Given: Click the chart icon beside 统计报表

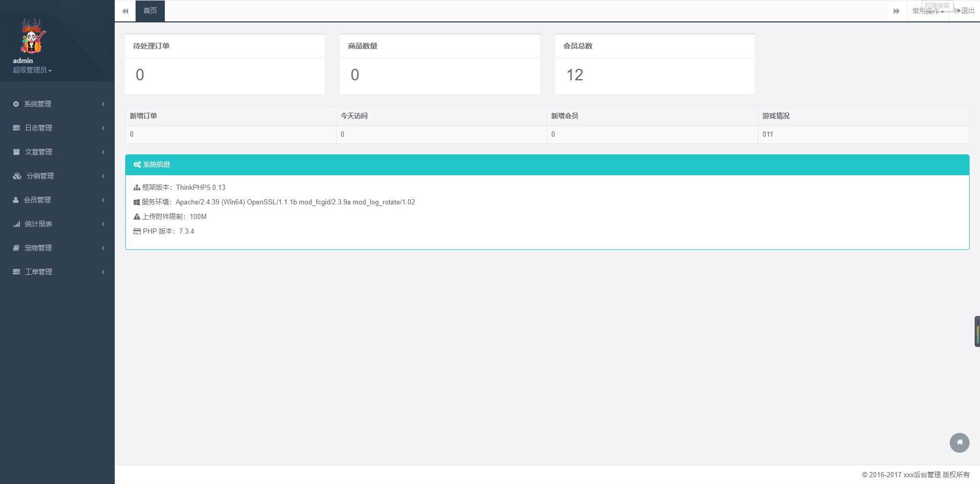Looking at the screenshot, I should [x=16, y=224].
